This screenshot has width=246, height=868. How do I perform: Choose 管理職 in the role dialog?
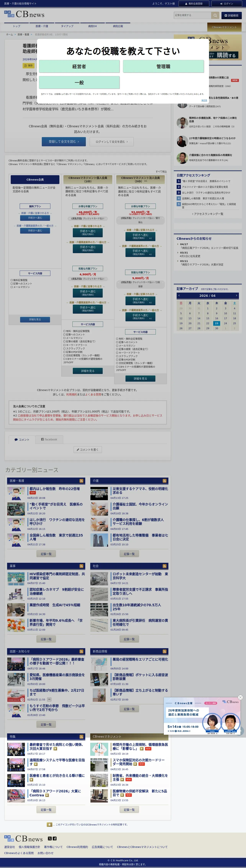point(163,66)
